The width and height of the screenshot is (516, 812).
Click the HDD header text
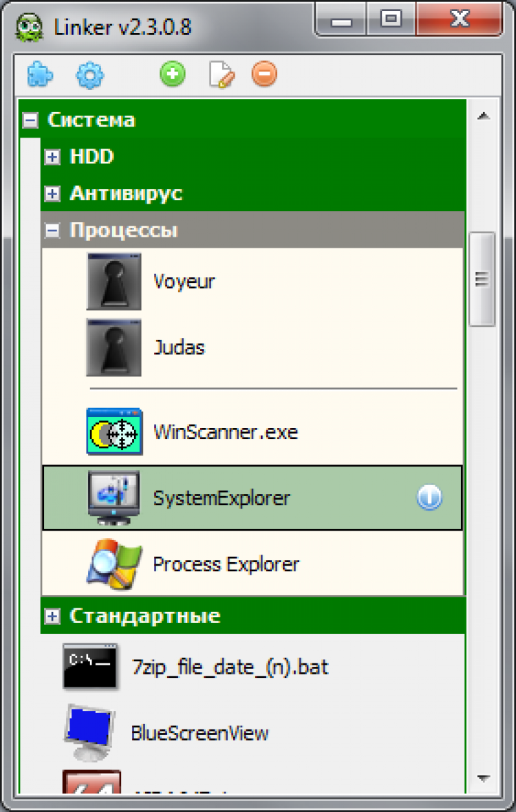pyautogui.click(x=92, y=156)
